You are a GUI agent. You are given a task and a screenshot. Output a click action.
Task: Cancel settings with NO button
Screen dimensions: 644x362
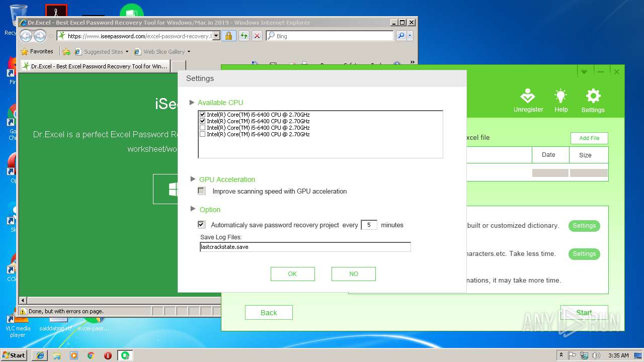pyautogui.click(x=354, y=274)
